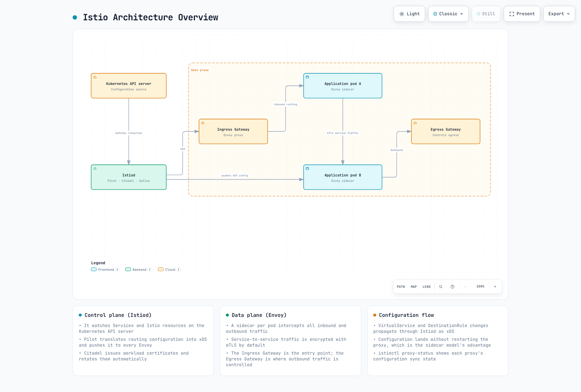Select the Ingress Gateway node
This screenshot has width=581, height=392.
(x=233, y=131)
